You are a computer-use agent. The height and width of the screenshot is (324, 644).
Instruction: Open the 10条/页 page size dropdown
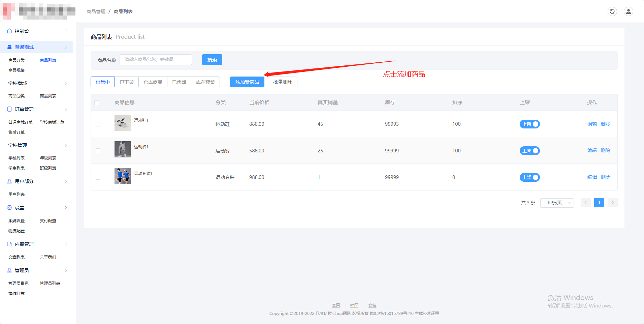coord(557,203)
